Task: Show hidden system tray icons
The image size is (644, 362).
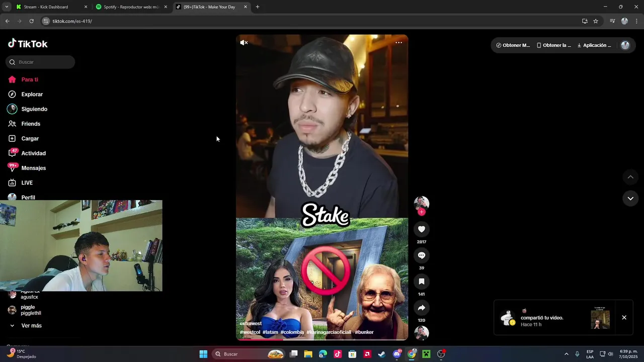Action: point(566,354)
